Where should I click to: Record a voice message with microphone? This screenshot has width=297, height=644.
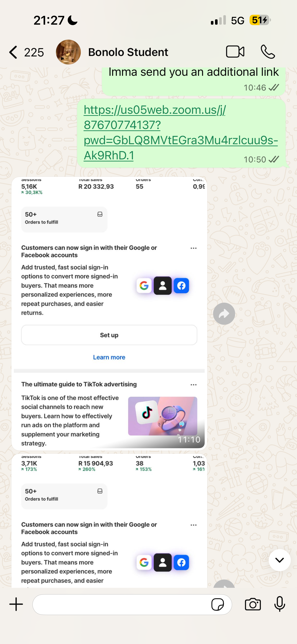(x=280, y=604)
